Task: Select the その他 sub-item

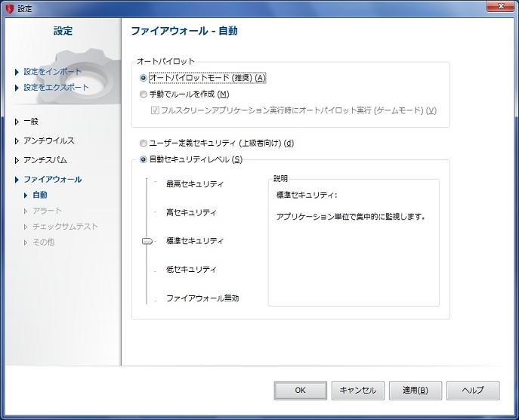Action: [43, 242]
